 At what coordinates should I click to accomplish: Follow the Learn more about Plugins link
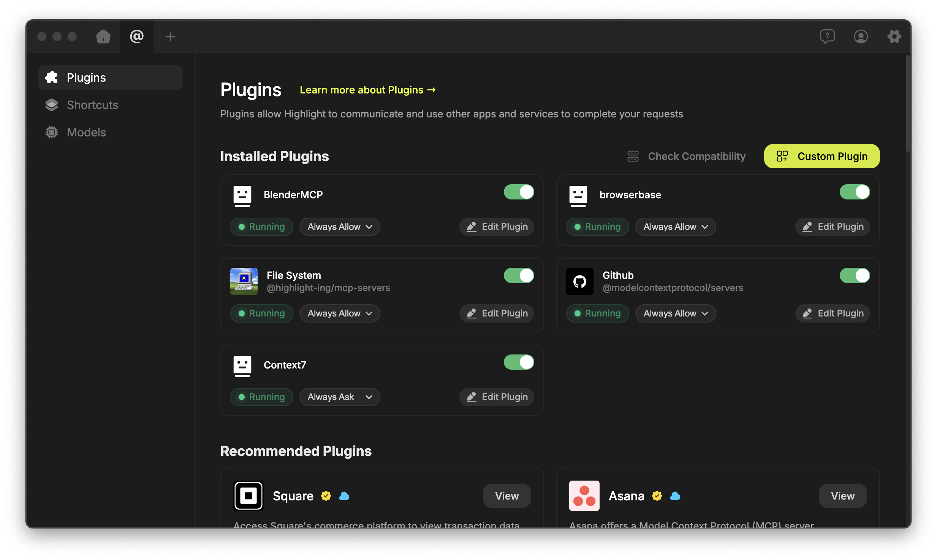pyautogui.click(x=367, y=90)
